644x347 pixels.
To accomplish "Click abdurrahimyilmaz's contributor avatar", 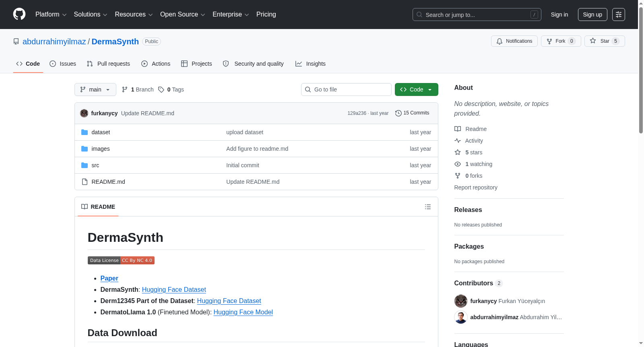I will tap(461, 317).
